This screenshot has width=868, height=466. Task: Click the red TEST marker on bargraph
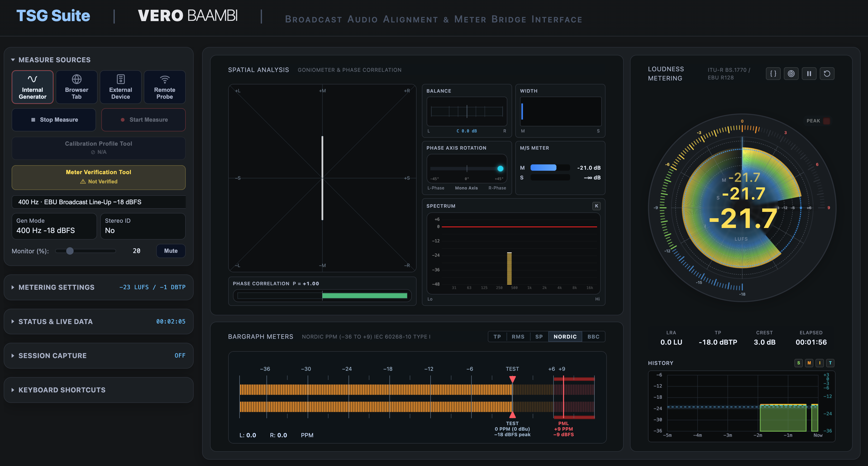512,379
